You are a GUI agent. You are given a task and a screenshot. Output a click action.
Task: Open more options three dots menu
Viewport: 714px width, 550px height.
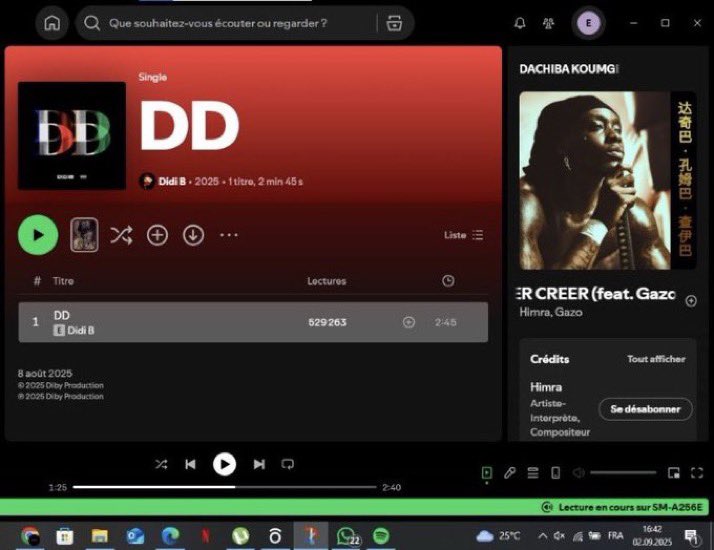pos(229,235)
